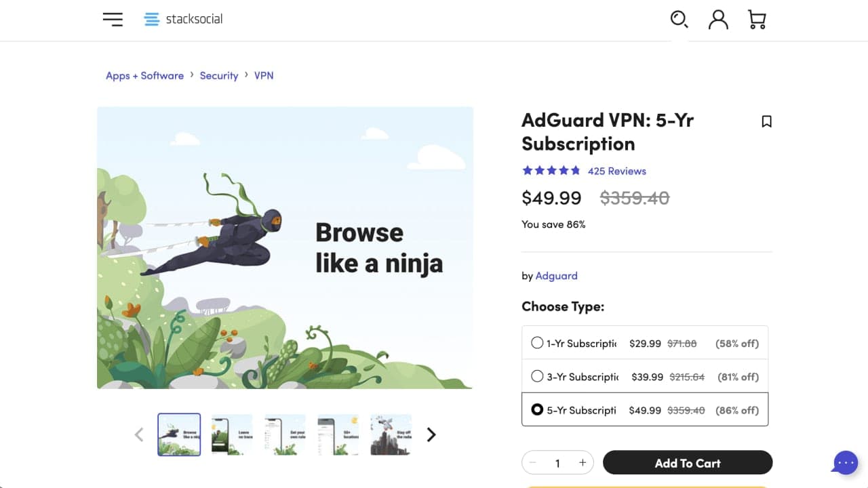Open the shopping cart icon
Viewport: 868px width, 488px height.
pos(757,19)
